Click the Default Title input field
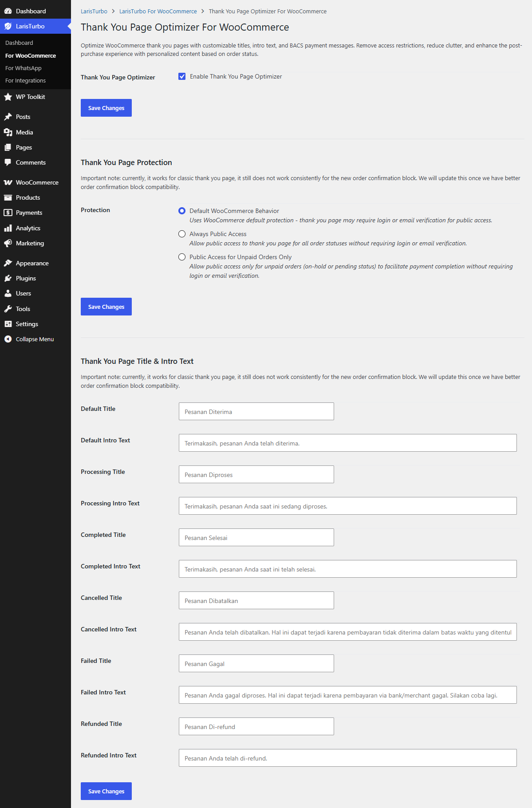 [256, 411]
